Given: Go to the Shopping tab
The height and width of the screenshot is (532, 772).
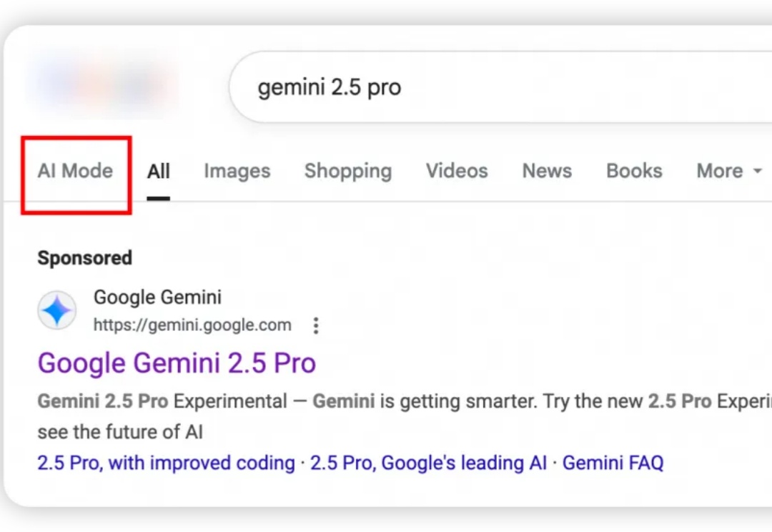Looking at the screenshot, I should [x=348, y=171].
